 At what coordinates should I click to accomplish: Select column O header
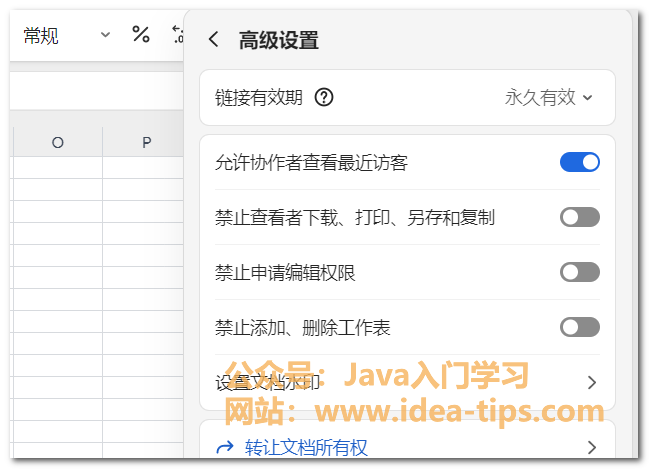pos(57,143)
